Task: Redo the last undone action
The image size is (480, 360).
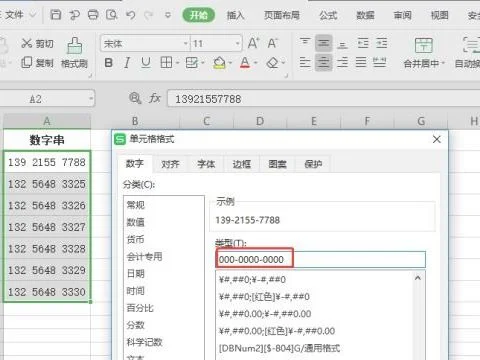Action: (x=148, y=15)
